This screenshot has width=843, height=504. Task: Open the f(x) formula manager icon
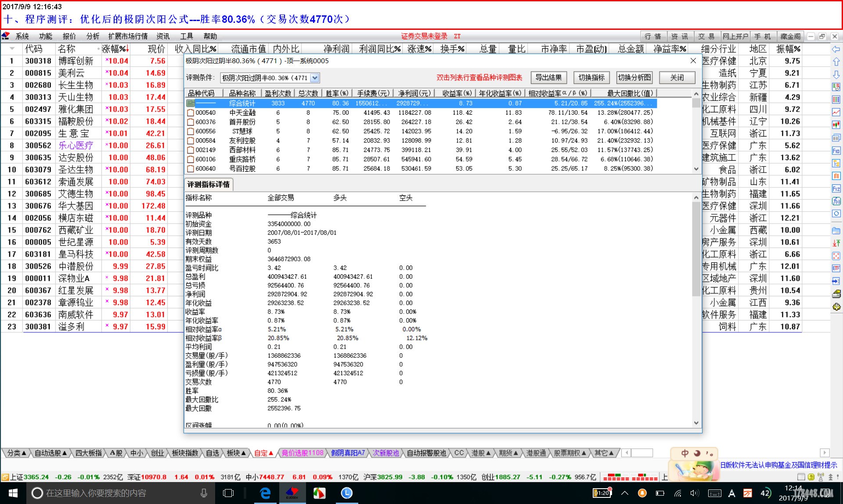click(x=836, y=201)
